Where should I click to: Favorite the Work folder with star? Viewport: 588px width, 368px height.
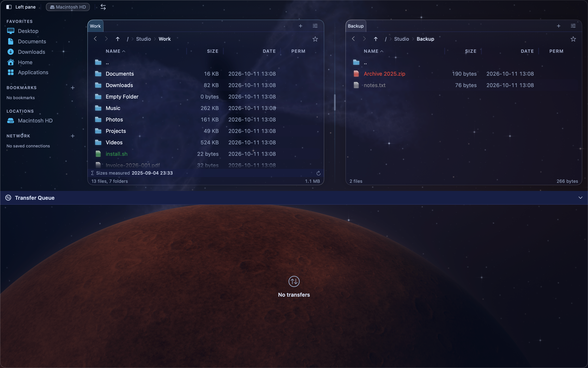point(315,39)
